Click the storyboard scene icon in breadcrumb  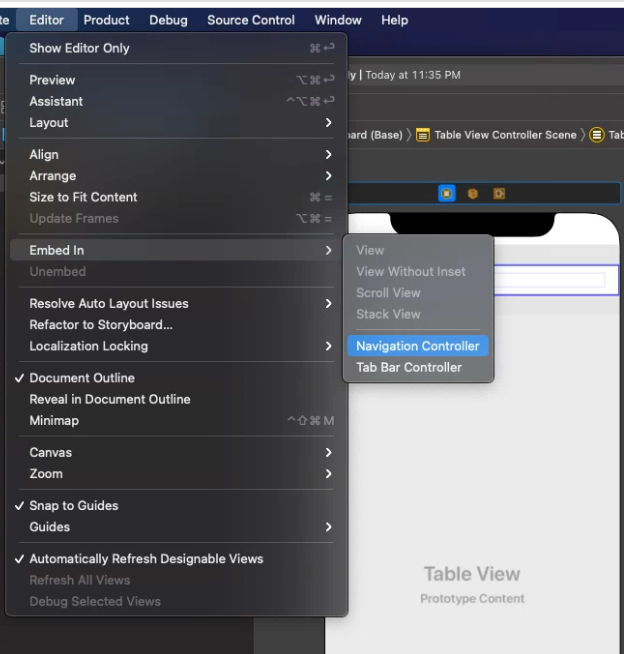423,135
